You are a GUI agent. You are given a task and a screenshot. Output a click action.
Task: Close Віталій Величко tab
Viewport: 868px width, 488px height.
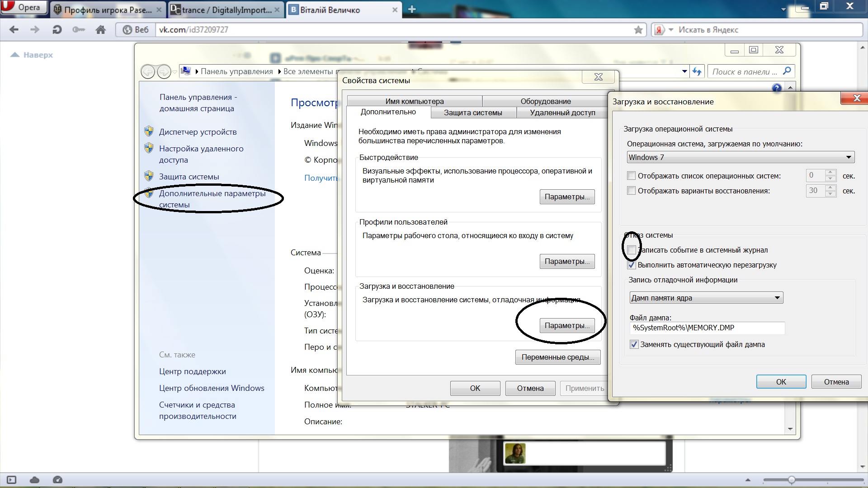[395, 9]
